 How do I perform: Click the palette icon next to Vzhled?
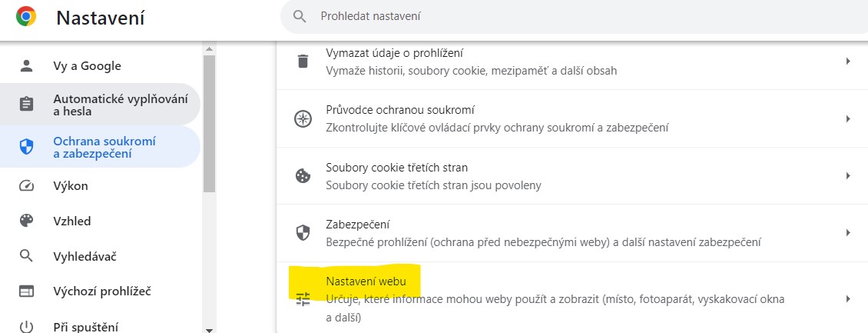(x=26, y=221)
